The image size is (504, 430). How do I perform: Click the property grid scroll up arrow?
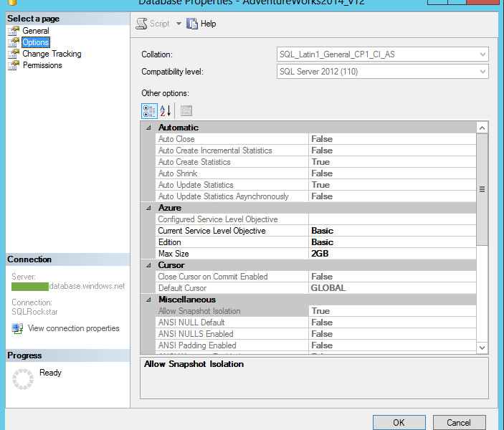(x=482, y=128)
